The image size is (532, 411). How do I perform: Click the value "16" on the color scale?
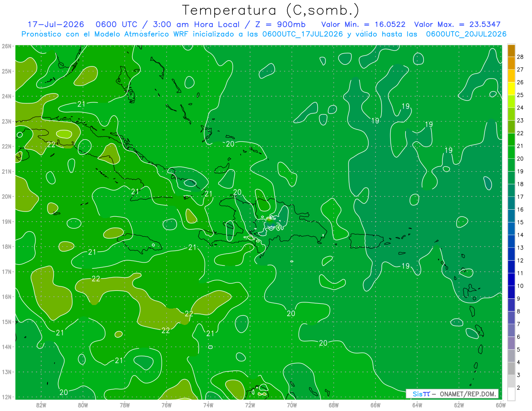click(520, 210)
